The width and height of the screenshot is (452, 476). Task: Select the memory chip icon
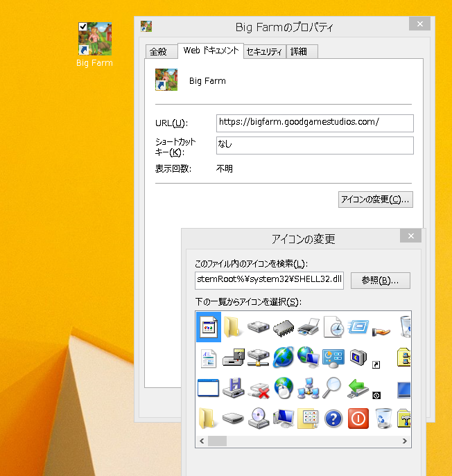point(284,328)
